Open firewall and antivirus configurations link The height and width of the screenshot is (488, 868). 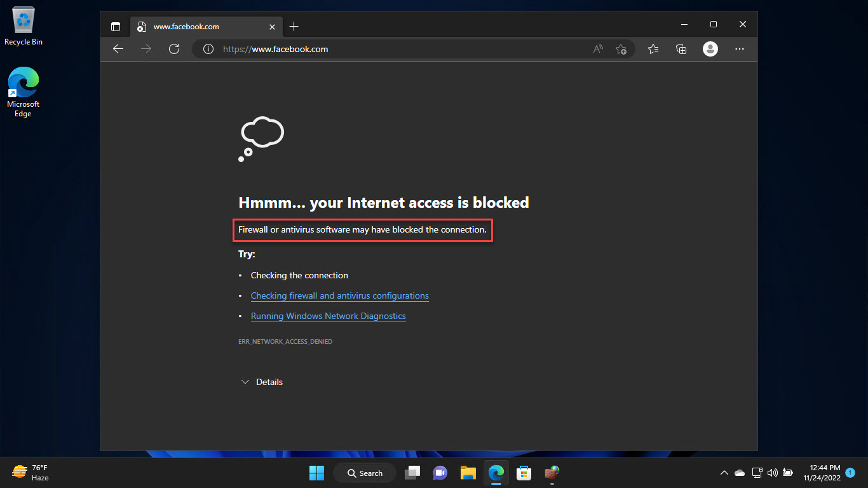click(339, 295)
